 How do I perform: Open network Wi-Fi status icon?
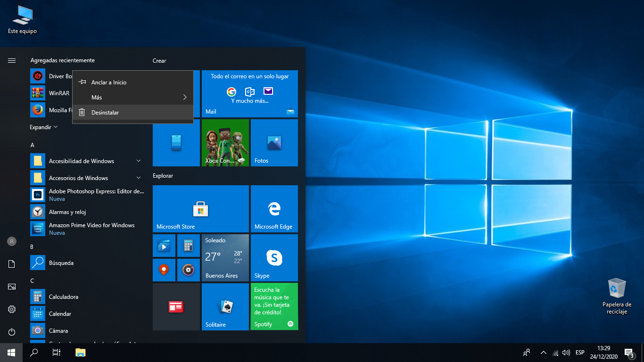pos(556,353)
